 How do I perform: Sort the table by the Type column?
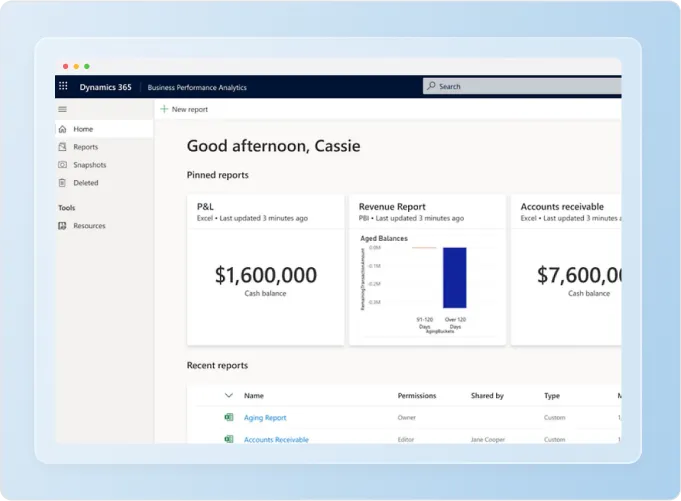(552, 396)
